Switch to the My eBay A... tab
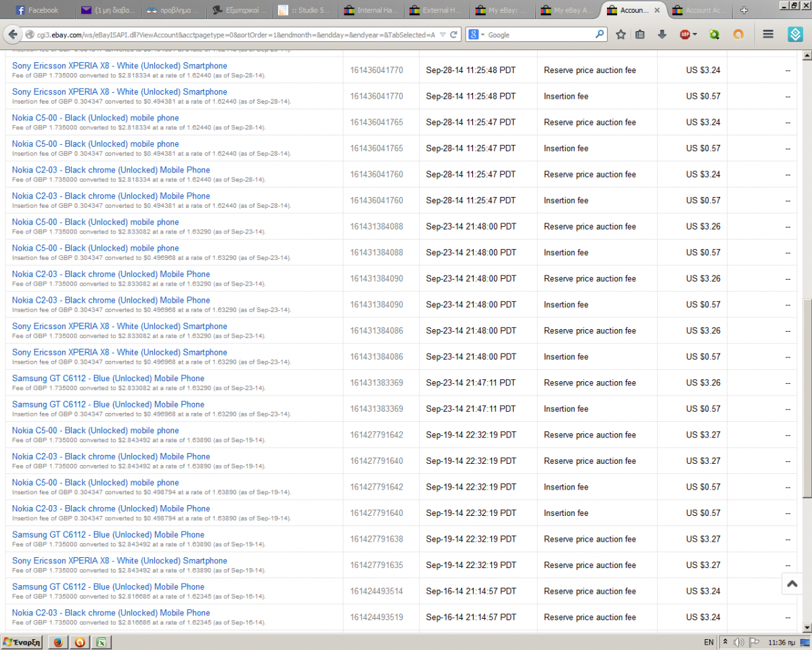812x650 pixels. 568,10
